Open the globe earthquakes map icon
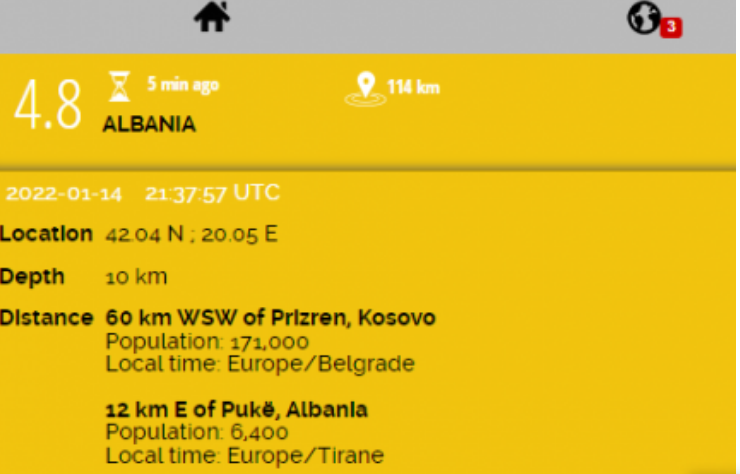 click(x=643, y=18)
